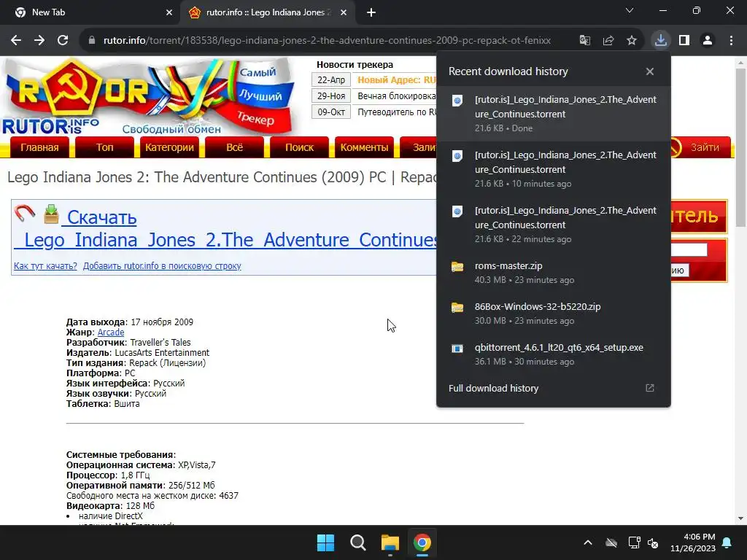Show hidden system tray icons
This screenshot has height=560, width=747.
588,542
